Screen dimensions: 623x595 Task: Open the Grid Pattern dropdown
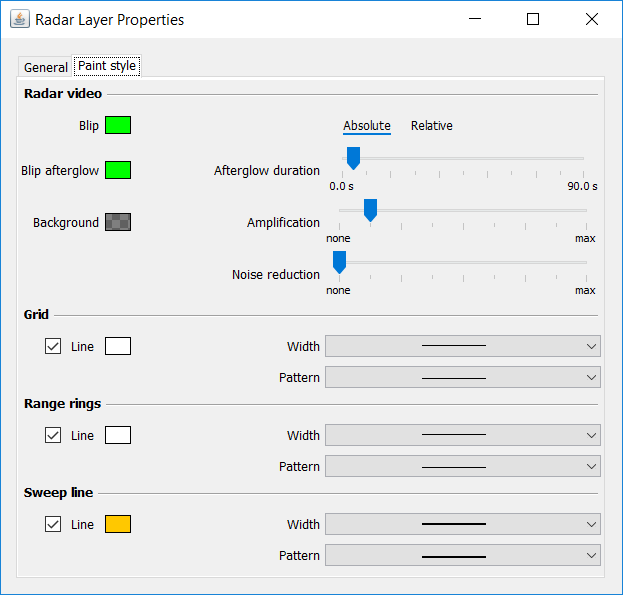(x=462, y=377)
